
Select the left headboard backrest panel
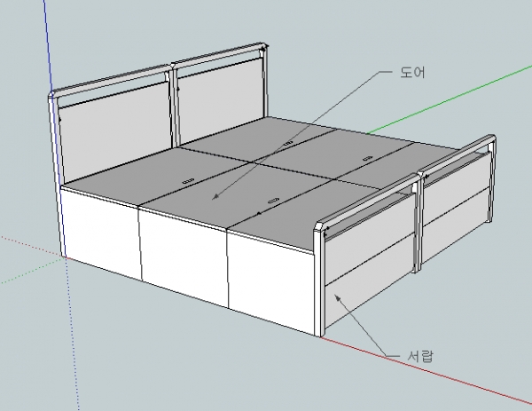[x=115, y=133]
